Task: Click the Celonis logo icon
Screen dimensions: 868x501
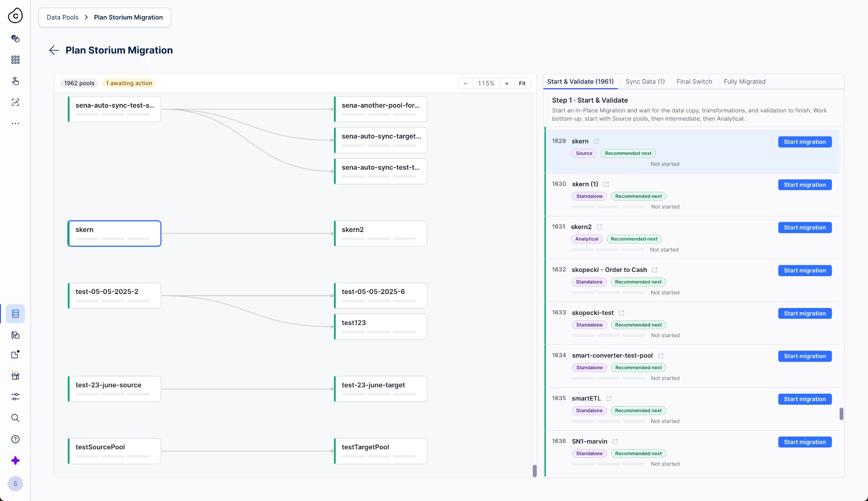Action: point(15,16)
